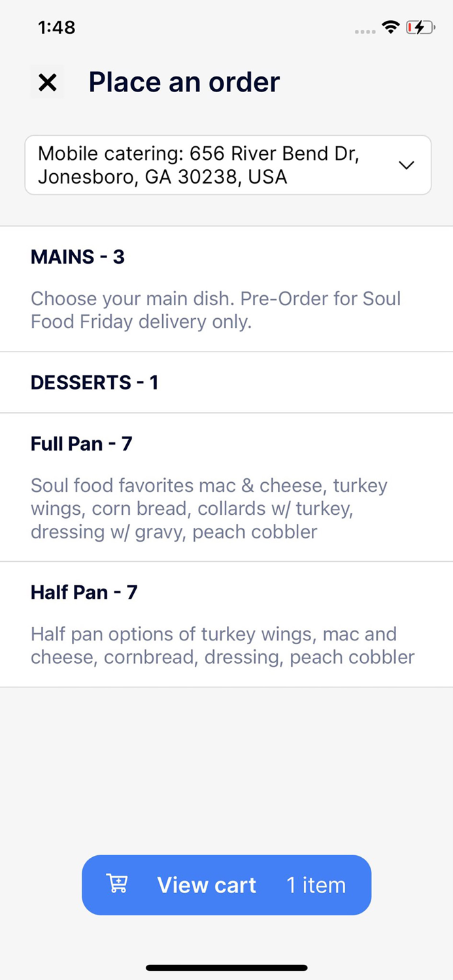Viewport: 453px width, 980px height.
Task: Open the Full Pan - 7 menu section
Action: (81, 444)
